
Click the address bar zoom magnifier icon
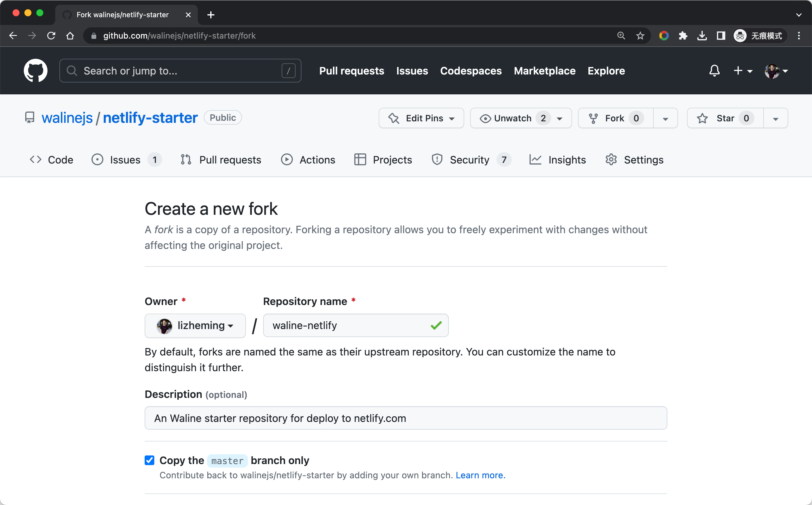tap(621, 36)
